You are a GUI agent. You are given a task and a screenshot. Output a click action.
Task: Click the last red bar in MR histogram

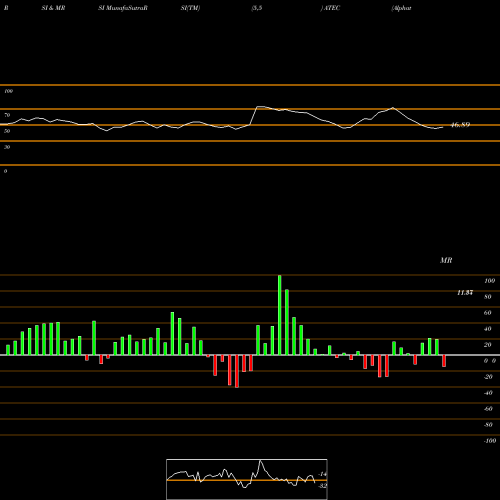pyautogui.click(x=444, y=361)
